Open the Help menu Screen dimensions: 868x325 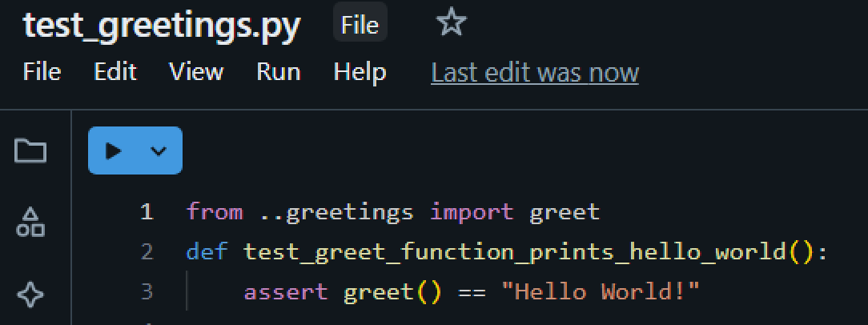coord(360,72)
